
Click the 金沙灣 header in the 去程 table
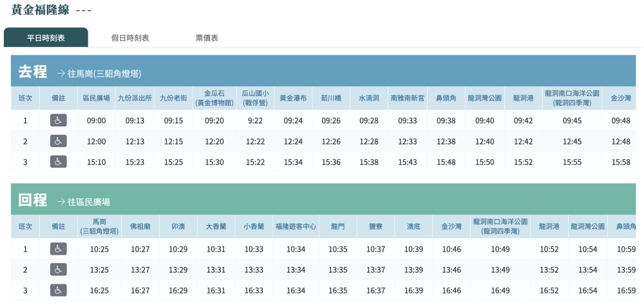pyautogui.click(x=621, y=98)
